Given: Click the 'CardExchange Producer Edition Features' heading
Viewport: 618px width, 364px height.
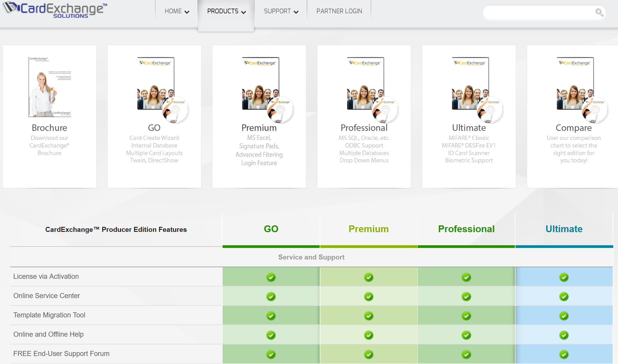Looking at the screenshot, I should tap(116, 230).
